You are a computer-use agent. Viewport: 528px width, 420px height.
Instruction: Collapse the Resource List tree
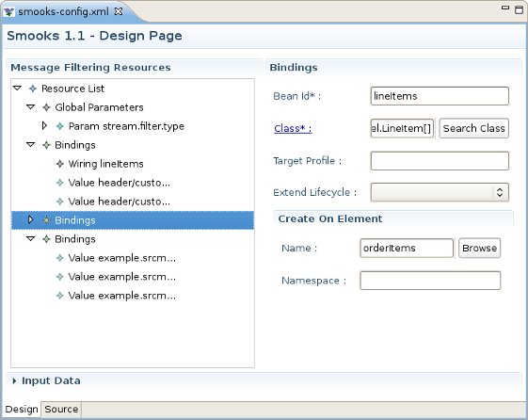tap(17, 89)
